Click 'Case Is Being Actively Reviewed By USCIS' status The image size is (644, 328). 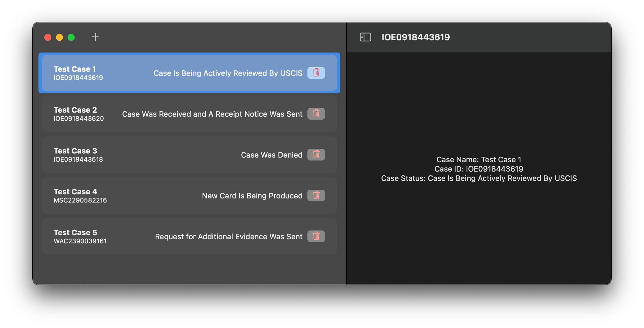[x=228, y=73]
